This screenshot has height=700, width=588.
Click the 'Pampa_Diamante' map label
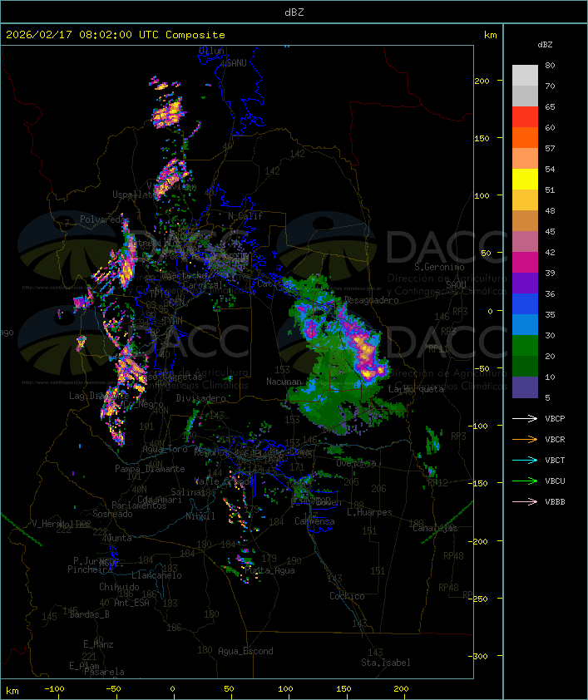[150, 469]
